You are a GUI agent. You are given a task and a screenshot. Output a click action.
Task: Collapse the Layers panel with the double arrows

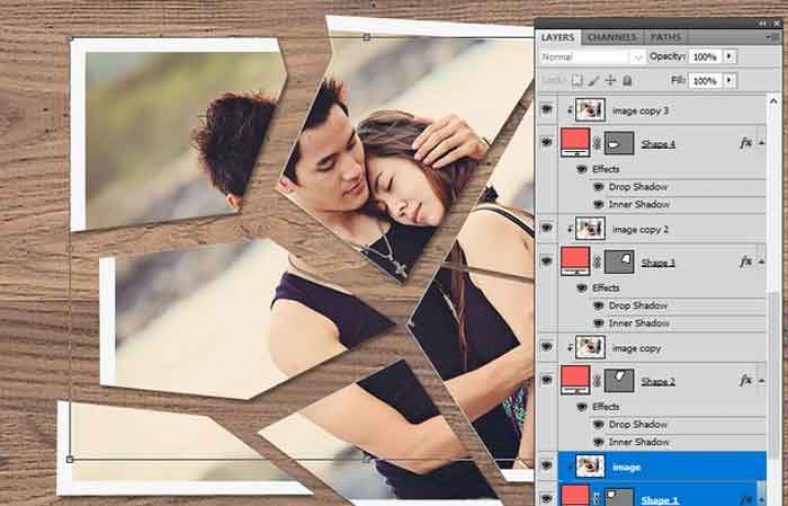point(762,24)
